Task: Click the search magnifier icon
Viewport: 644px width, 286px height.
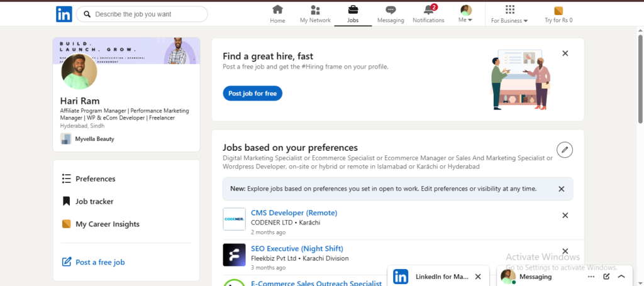Action: [x=87, y=14]
